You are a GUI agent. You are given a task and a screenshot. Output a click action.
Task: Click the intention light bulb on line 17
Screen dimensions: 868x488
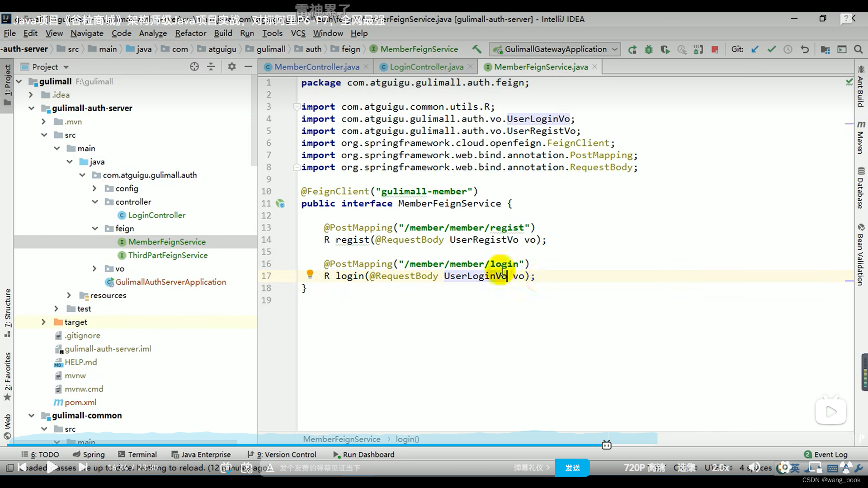click(x=310, y=274)
